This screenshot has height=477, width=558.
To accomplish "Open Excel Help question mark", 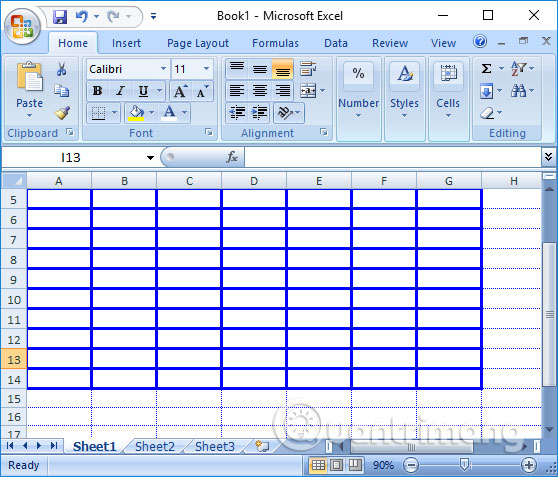I will 480,42.
